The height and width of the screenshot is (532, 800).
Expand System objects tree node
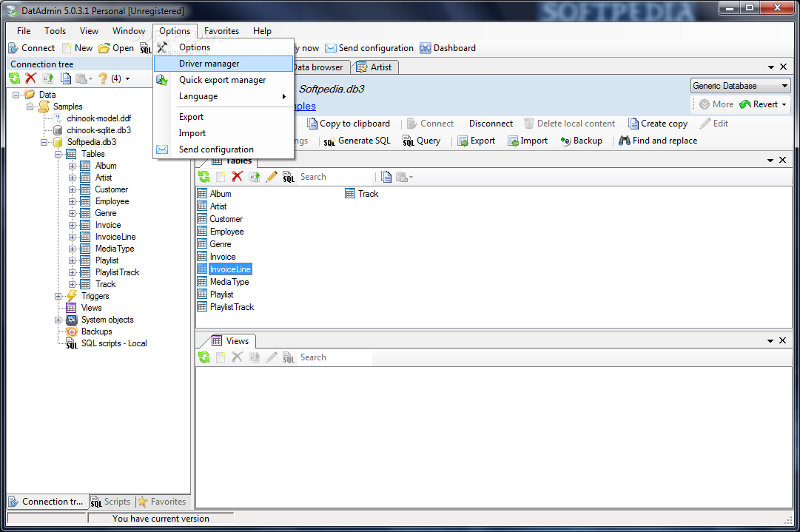pos(58,320)
